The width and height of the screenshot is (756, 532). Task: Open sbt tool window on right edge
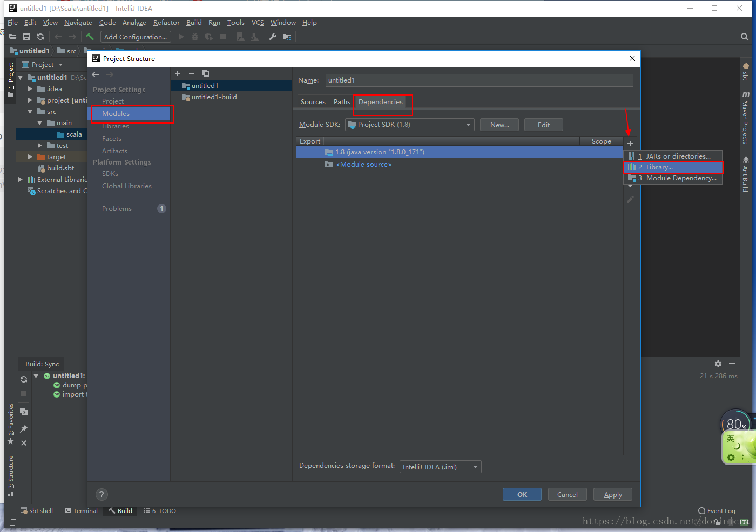[745, 72]
